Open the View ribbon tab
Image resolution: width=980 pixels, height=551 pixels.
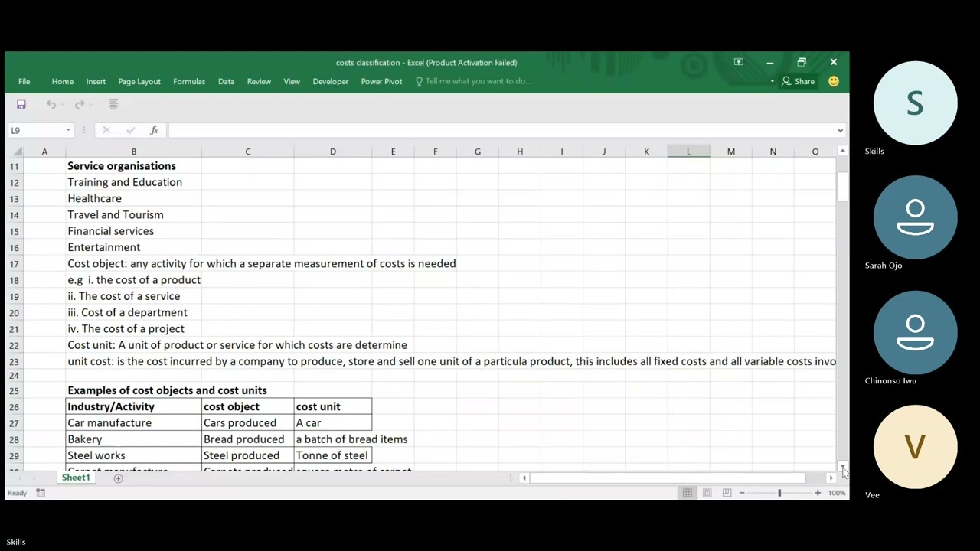pos(292,81)
